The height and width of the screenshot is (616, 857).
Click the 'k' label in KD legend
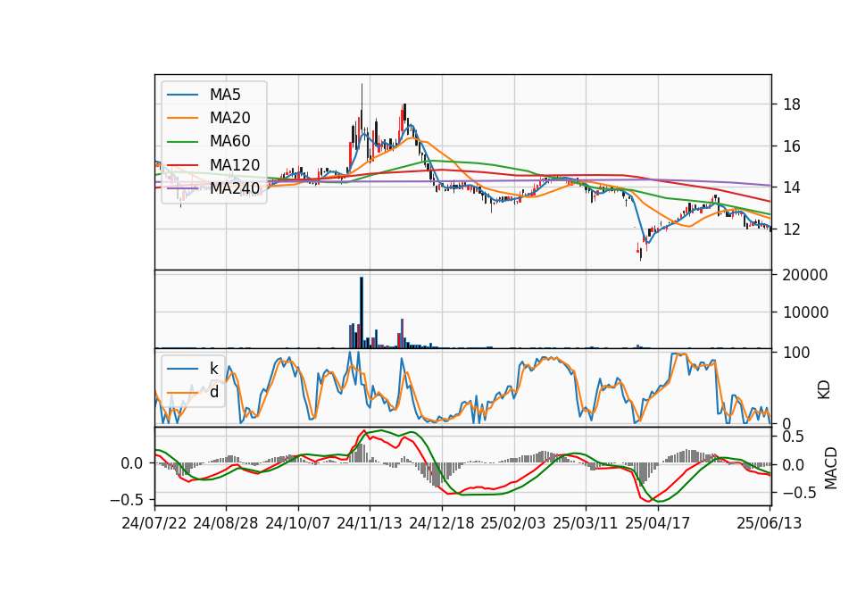point(213,369)
